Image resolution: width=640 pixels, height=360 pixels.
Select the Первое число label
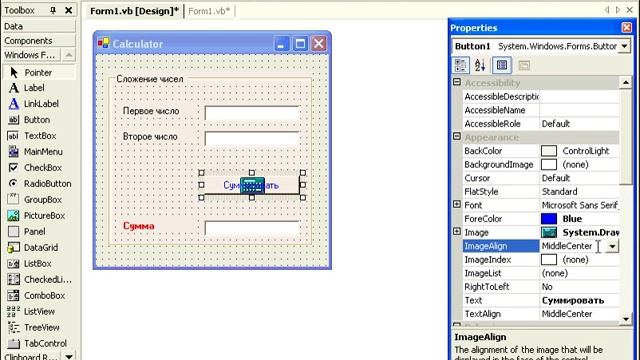(x=151, y=111)
